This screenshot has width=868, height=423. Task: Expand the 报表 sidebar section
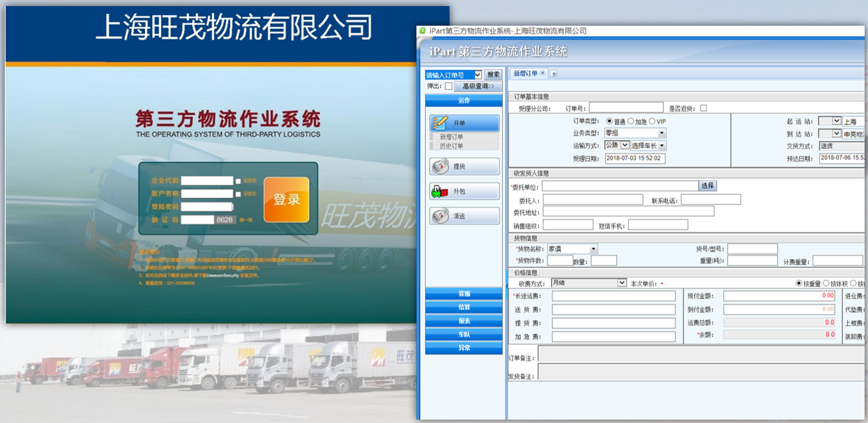click(464, 321)
